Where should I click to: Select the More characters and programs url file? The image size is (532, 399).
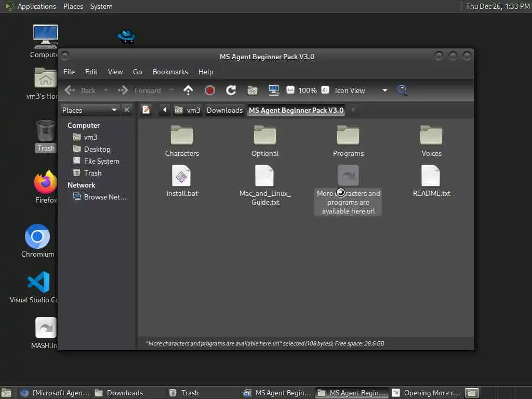click(x=348, y=190)
